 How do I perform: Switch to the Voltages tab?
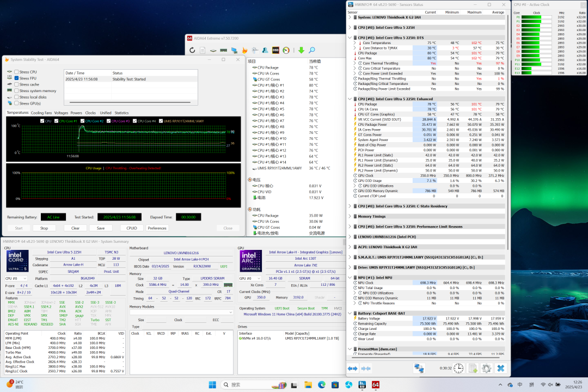[61, 113]
